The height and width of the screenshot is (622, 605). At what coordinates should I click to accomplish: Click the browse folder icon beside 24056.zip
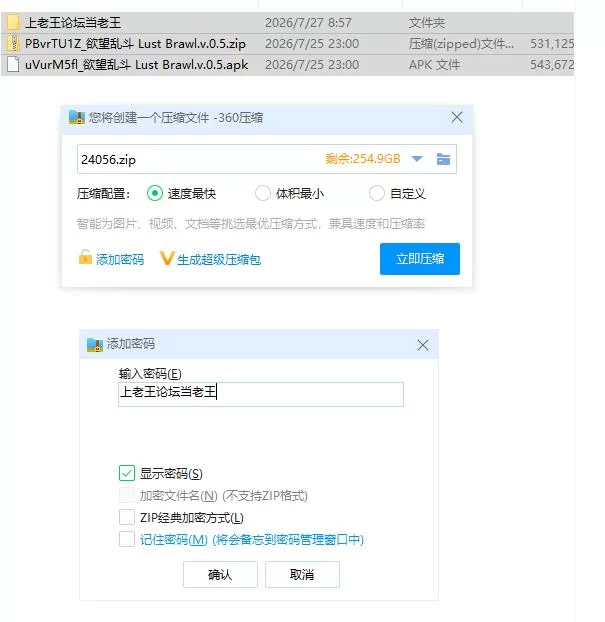click(x=443, y=159)
